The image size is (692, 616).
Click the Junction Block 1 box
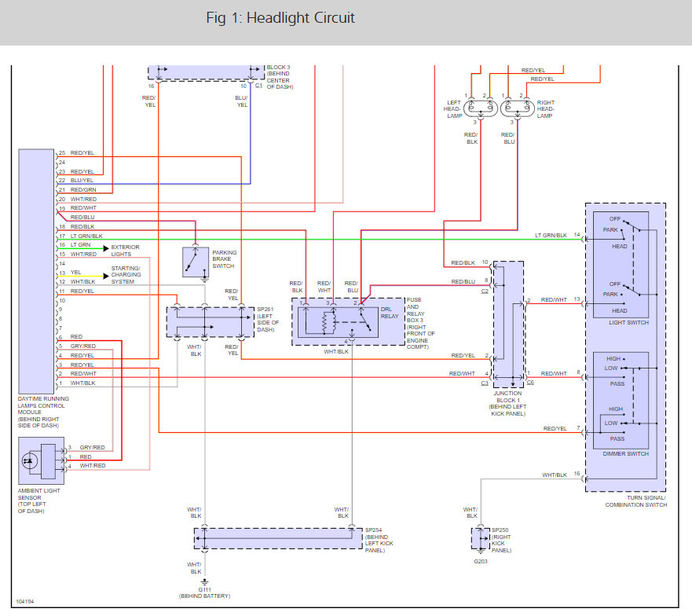click(508, 324)
